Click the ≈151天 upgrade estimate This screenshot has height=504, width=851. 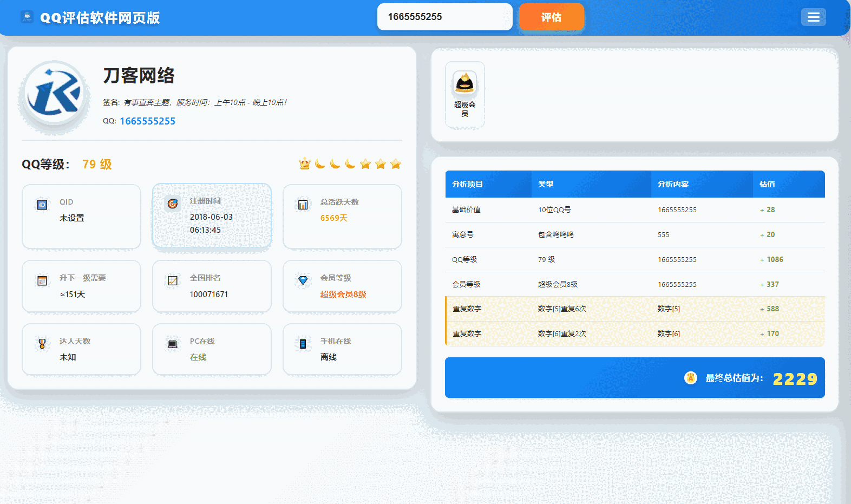pos(73,294)
